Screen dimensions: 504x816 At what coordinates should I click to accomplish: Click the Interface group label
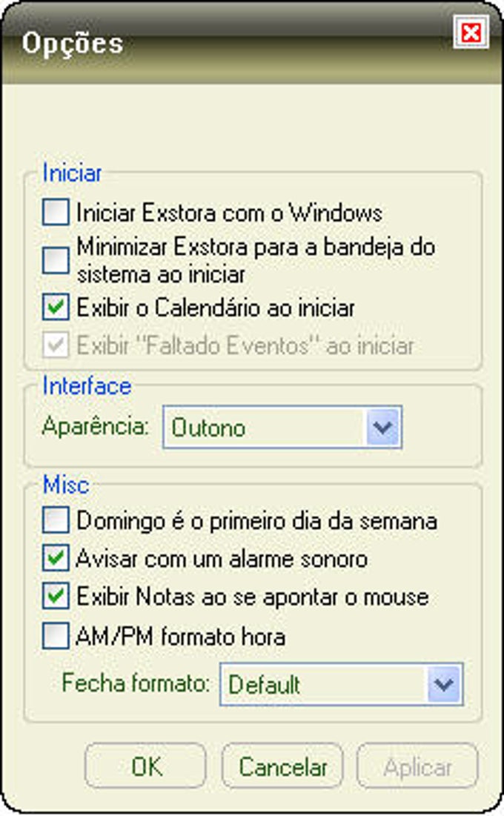87,385
